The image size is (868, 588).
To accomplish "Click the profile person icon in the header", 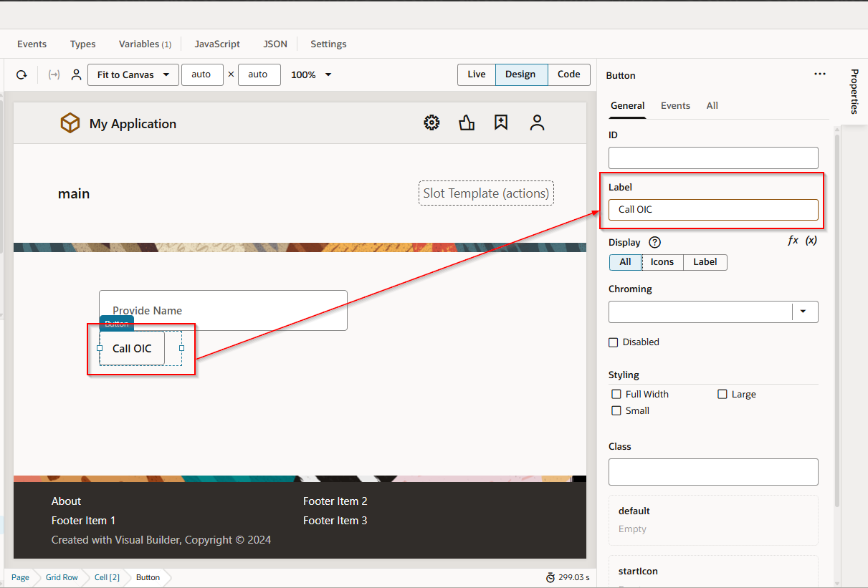I will pos(536,122).
